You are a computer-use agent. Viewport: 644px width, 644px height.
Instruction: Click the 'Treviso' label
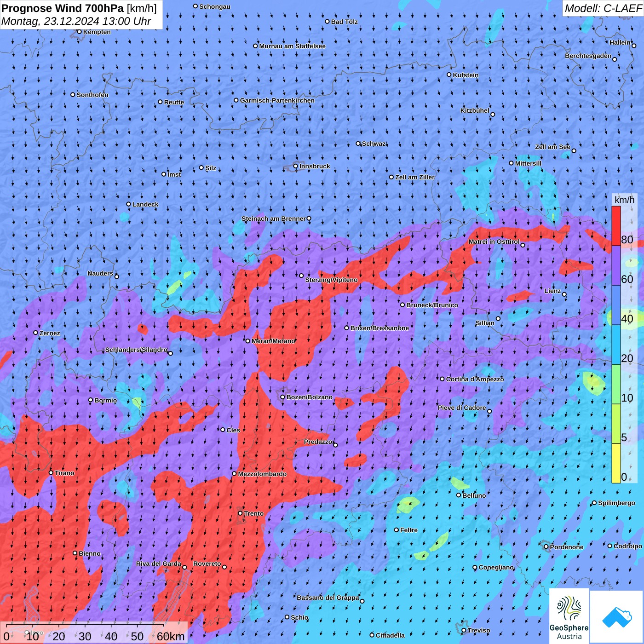tap(479, 630)
